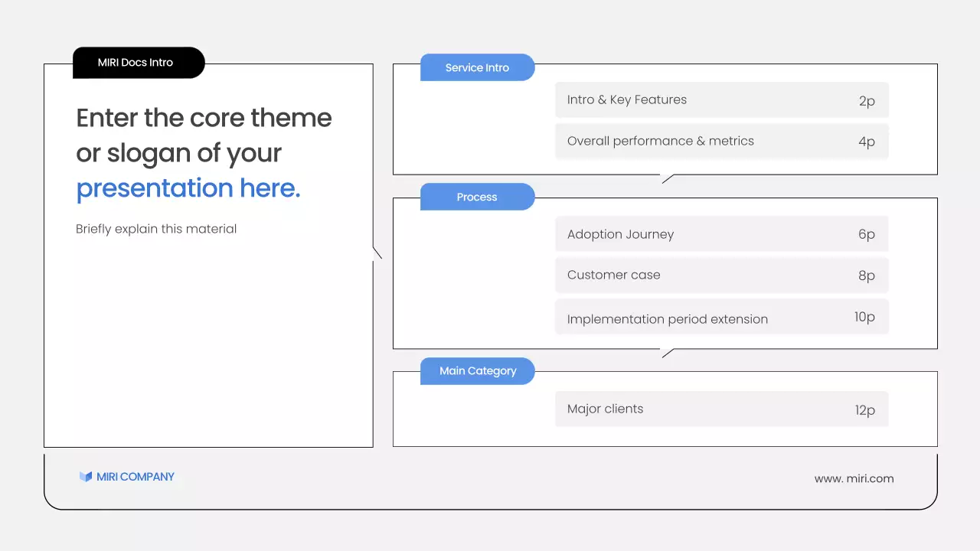Visit the www. miri.com link
This screenshot has height=551, width=980.
coord(854,478)
